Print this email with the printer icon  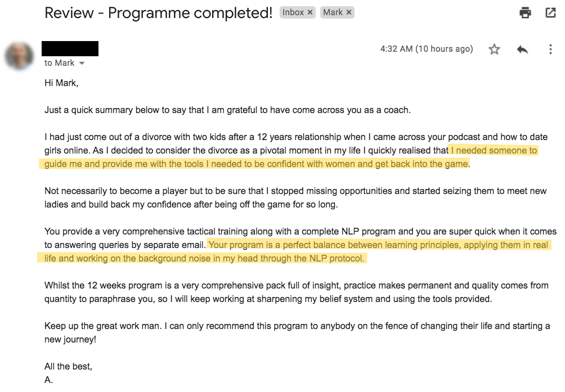pyautogui.click(x=526, y=12)
